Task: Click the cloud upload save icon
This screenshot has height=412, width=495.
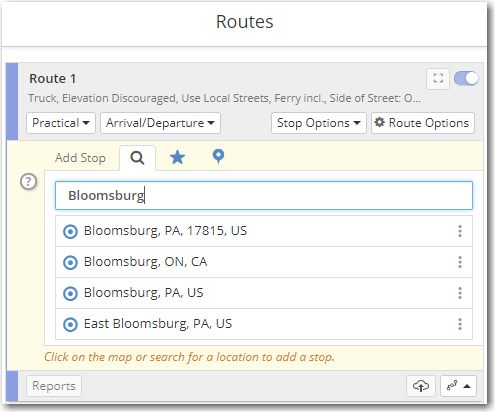Action: (421, 386)
